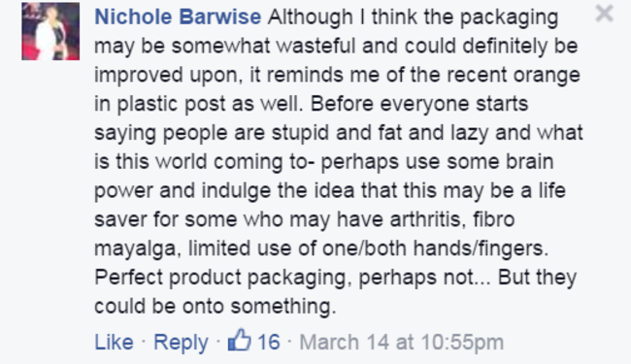Open Nichole Barwise's profile picture

pos(50,31)
